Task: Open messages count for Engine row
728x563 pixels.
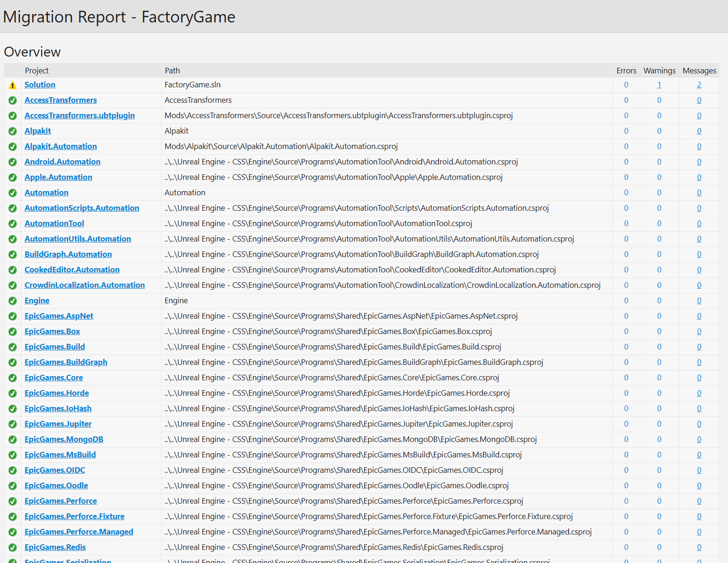Action: click(x=699, y=300)
